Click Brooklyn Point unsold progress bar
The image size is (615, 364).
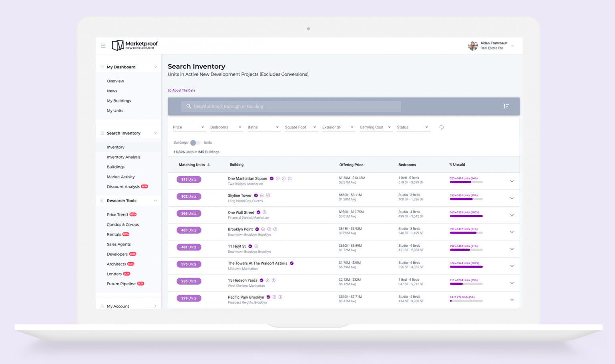(466, 233)
